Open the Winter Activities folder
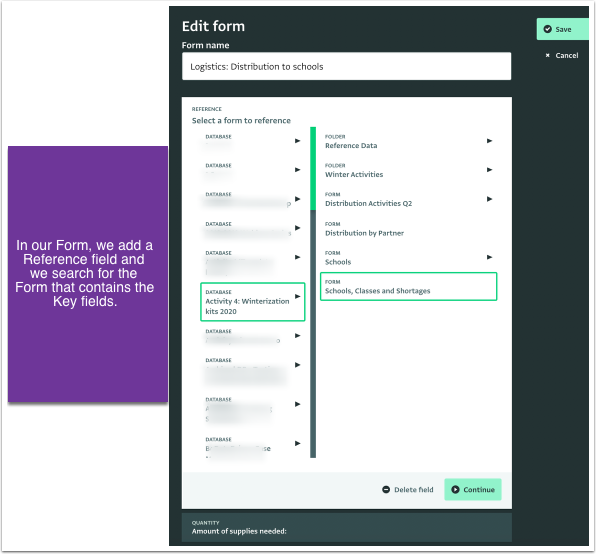The width and height of the screenshot is (596, 554). pos(408,170)
